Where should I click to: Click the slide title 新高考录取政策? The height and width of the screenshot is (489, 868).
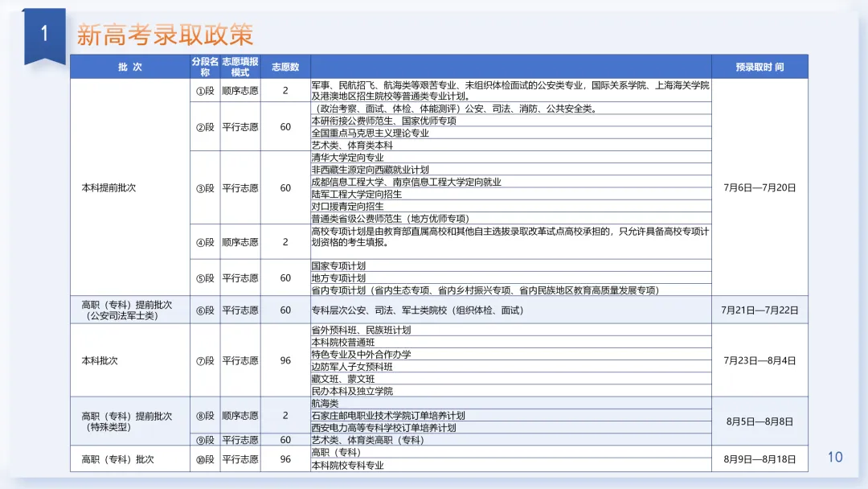(165, 35)
